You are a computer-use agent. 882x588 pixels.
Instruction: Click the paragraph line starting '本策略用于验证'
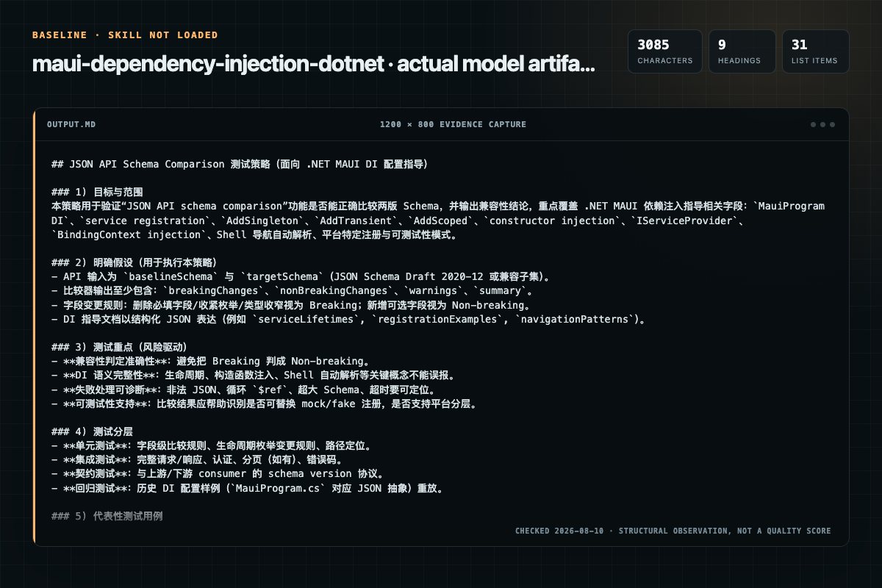pos(438,207)
